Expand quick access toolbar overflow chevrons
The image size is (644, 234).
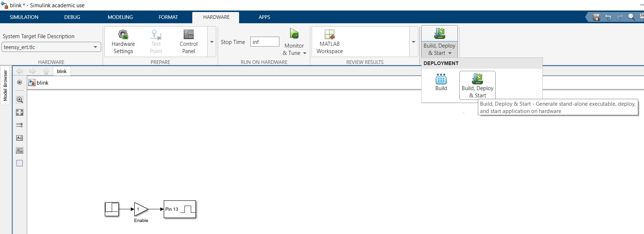[641, 16]
